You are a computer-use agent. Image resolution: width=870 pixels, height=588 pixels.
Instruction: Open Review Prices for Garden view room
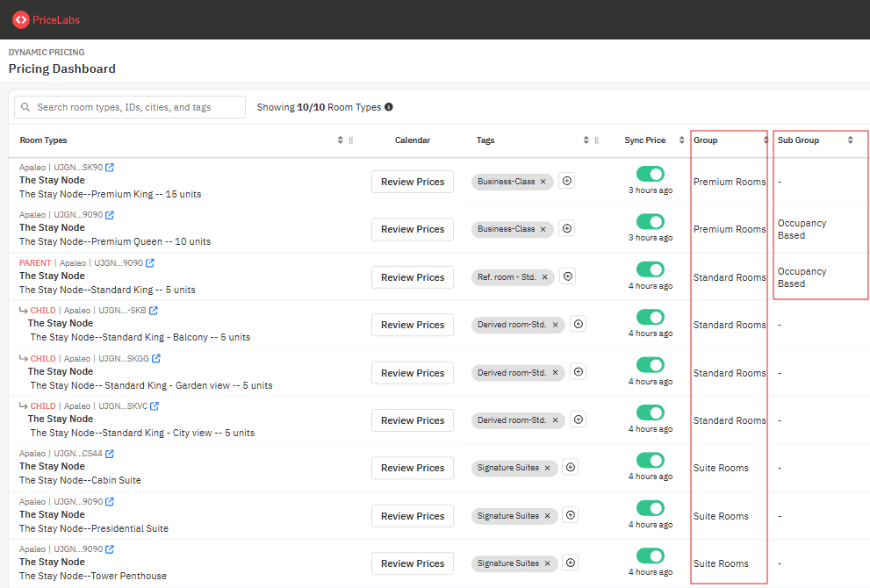click(x=413, y=373)
